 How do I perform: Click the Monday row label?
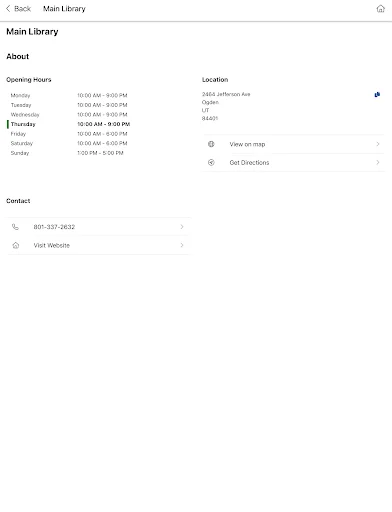[x=20, y=95]
